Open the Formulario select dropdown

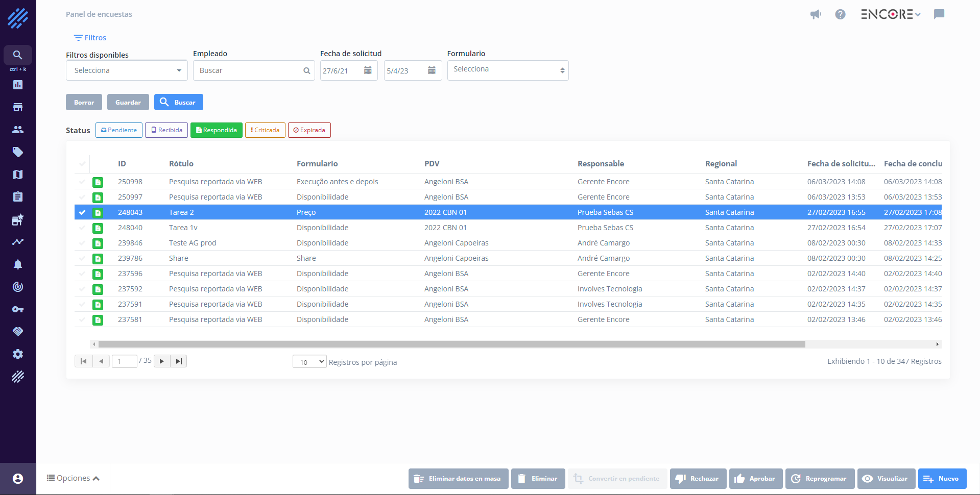(x=508, y=70)
